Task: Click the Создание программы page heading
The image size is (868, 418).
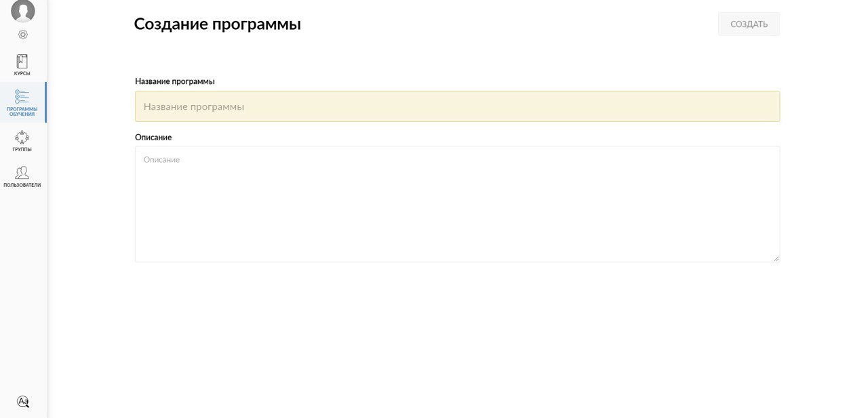Action: pyautogui.click(x=217, y=24)
